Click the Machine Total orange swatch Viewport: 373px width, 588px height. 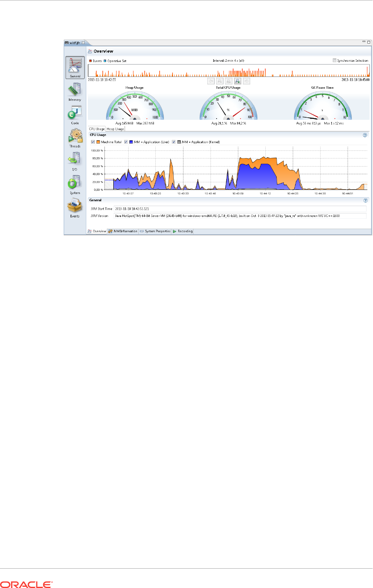point(98,142)
